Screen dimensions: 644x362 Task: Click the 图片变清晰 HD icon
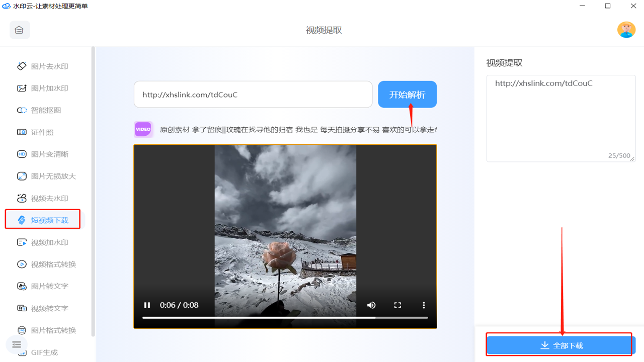(22, 154)
